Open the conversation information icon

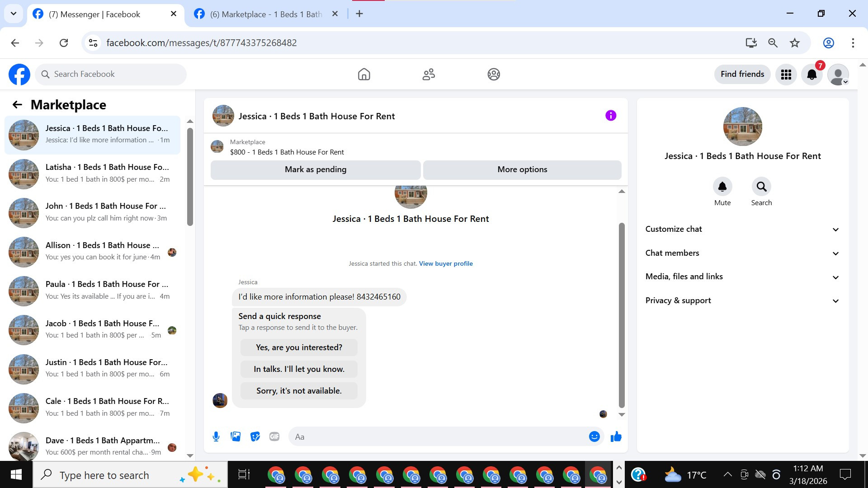tap(611, 116)
